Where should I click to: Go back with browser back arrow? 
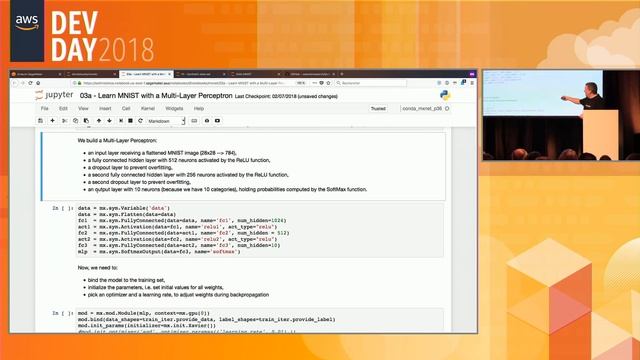(15, 83)
